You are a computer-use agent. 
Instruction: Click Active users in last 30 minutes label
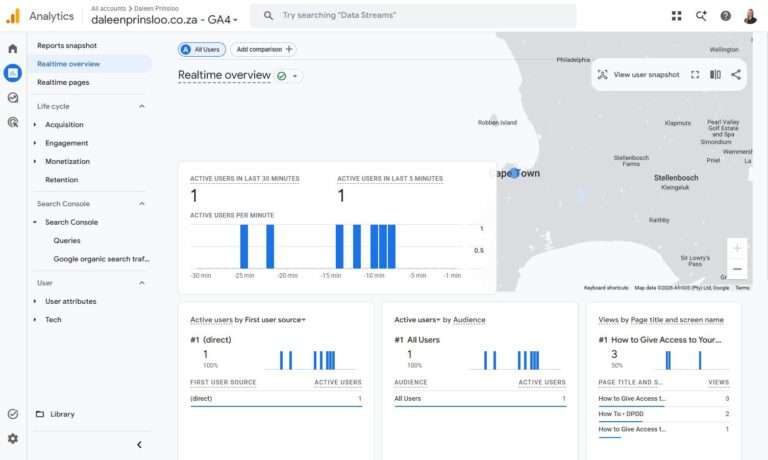tap(245, 179)
